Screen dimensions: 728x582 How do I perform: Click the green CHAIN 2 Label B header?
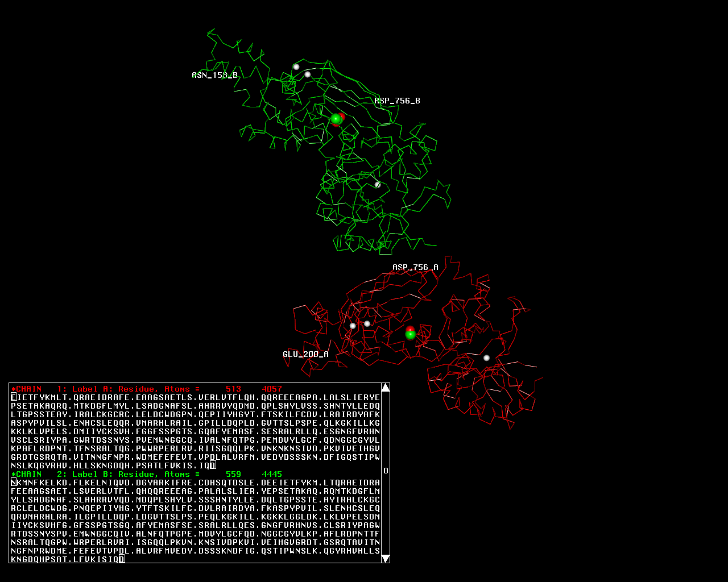[105, 474]
